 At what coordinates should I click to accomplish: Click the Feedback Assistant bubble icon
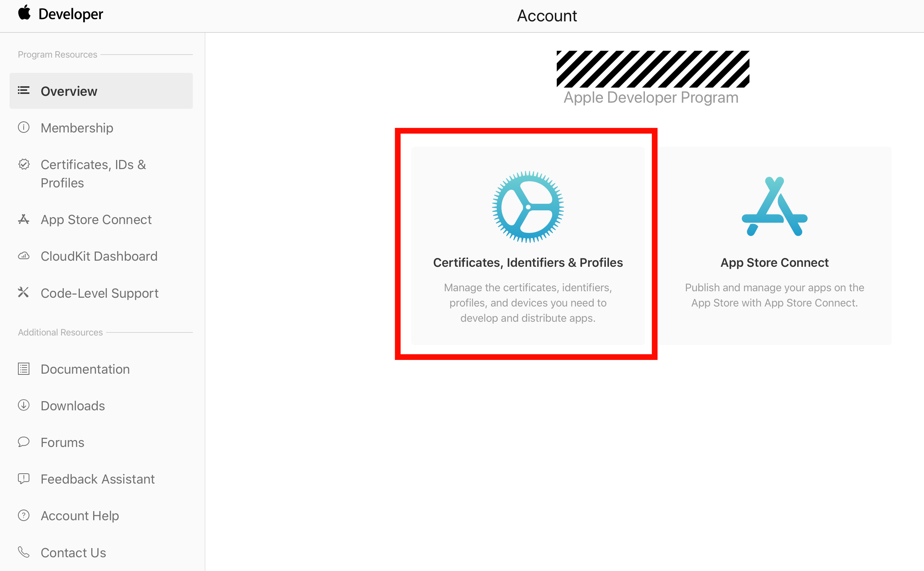point(24,479)
